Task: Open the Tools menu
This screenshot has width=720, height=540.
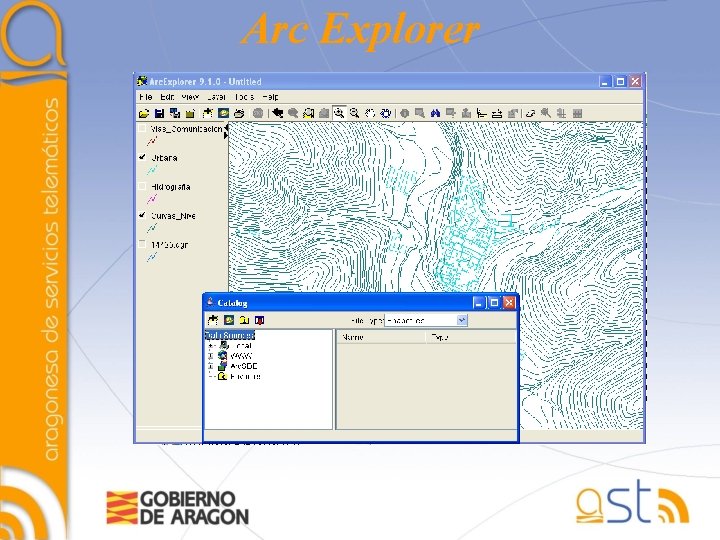Action: pyautogui.click(x=244, y=97)
